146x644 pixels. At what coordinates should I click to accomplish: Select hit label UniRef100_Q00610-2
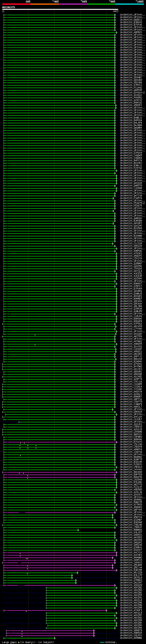(132, 93)
